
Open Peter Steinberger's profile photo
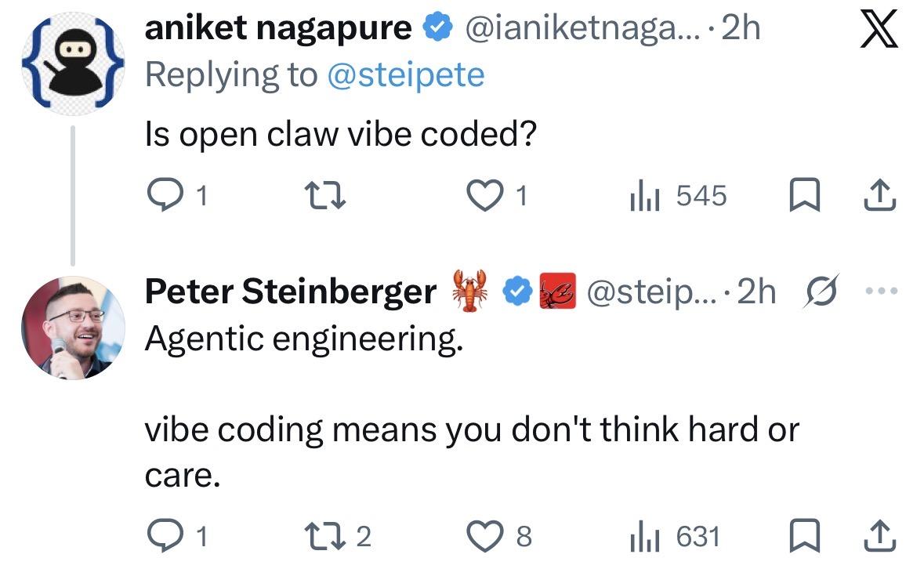(x=73, y=327)
